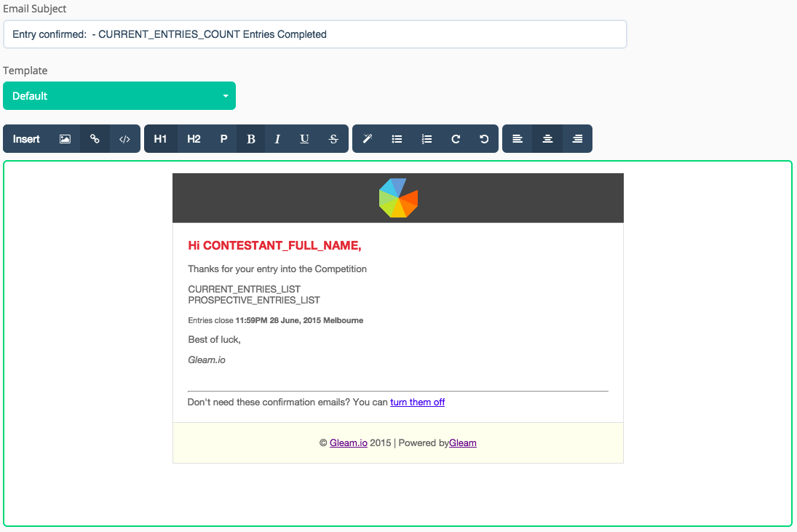The width and height of the screenshot is (797, 532).
Task: Click the Email Subject input field
Action: coord(314,34)
